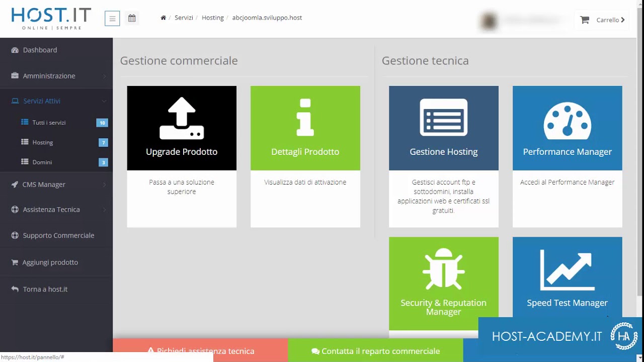Go to home via breadcrumb house icon
The image size is (644, 362).
point(163,18)
